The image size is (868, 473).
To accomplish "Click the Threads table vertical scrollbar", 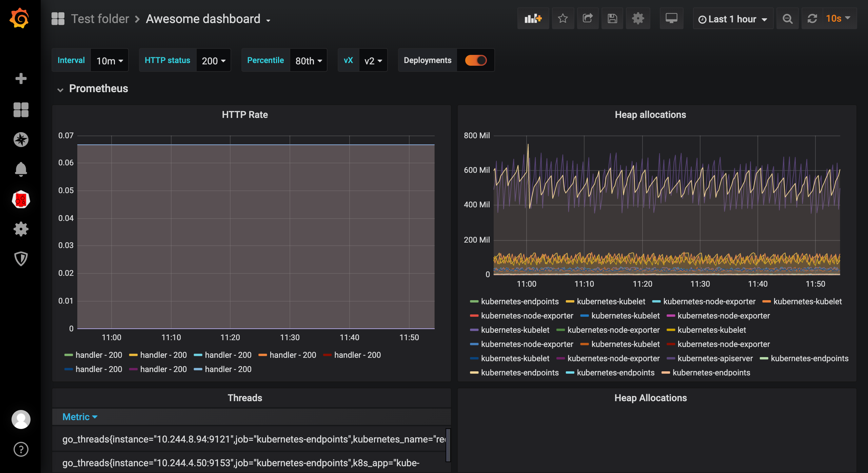I will tap(448, 445).
